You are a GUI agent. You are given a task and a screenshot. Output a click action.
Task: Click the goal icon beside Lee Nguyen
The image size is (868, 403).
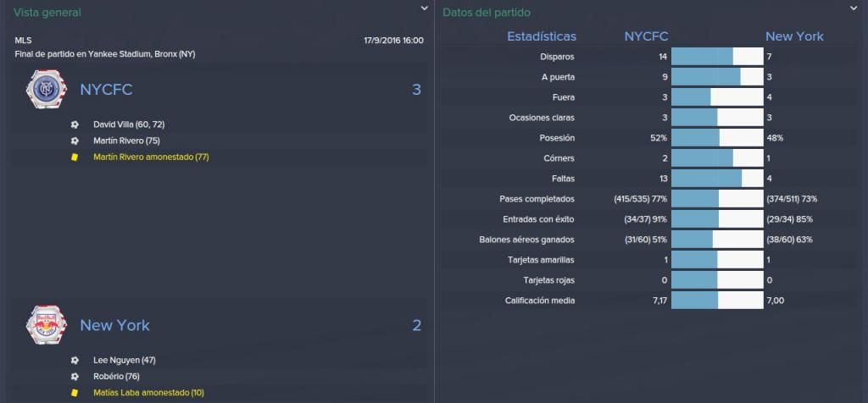[75, 361]
